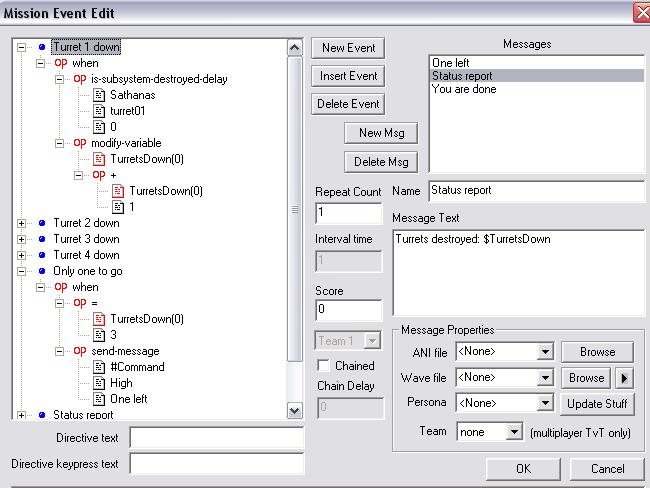Open the Team dropdown set to none
The height and width of the screenshot is (488, 650).
[x=514, y=432]
